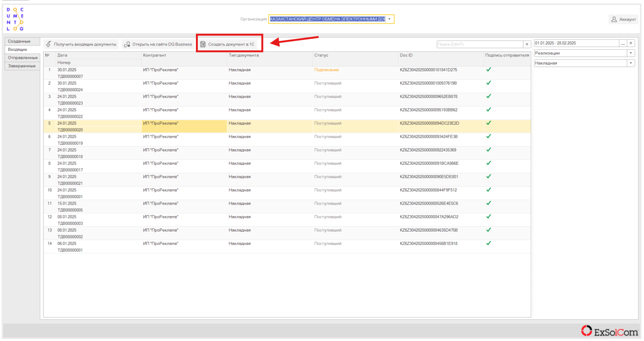Select document number ТДВ00000018
644x341 pixels.
[x=70, y=157]
